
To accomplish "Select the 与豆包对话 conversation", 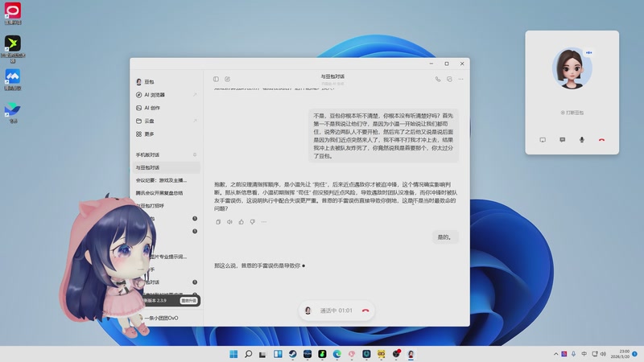I will tap(167, 167).
